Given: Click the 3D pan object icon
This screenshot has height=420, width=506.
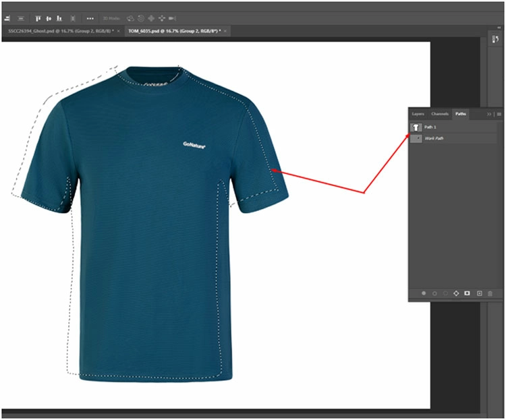Looking at the screenshot, I should tap(151, 18).
